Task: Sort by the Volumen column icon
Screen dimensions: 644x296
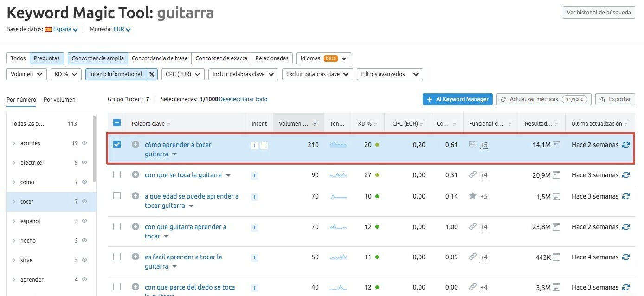Action: click(x=316, y=124)
